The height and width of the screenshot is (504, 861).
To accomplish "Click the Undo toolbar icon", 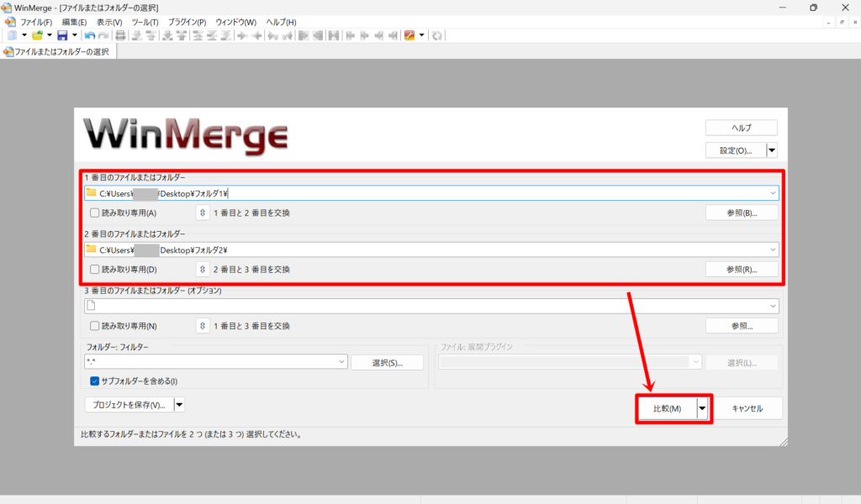I will pyautogui.click(x=89, y=35).
